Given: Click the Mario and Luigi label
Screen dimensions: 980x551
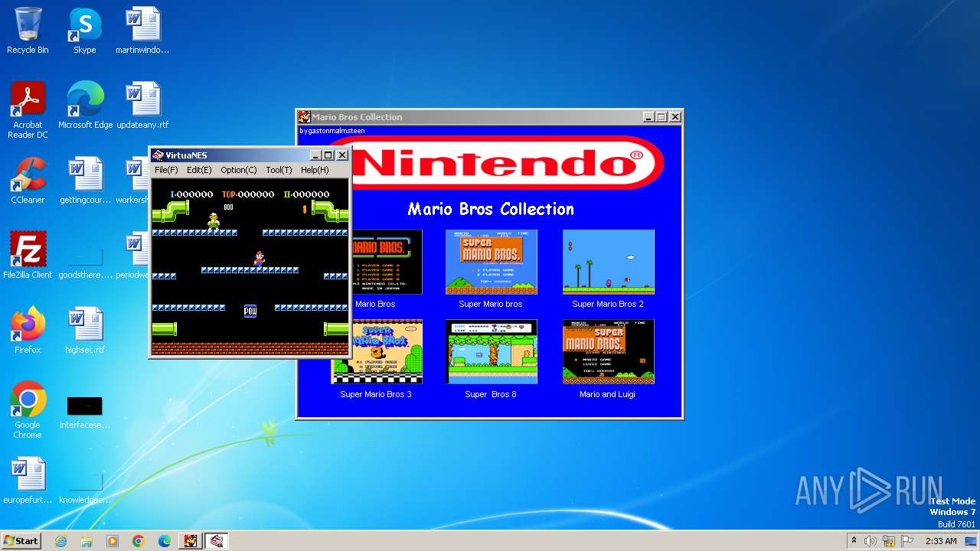Looking at the screenshot, I should (x=607, y=394).
